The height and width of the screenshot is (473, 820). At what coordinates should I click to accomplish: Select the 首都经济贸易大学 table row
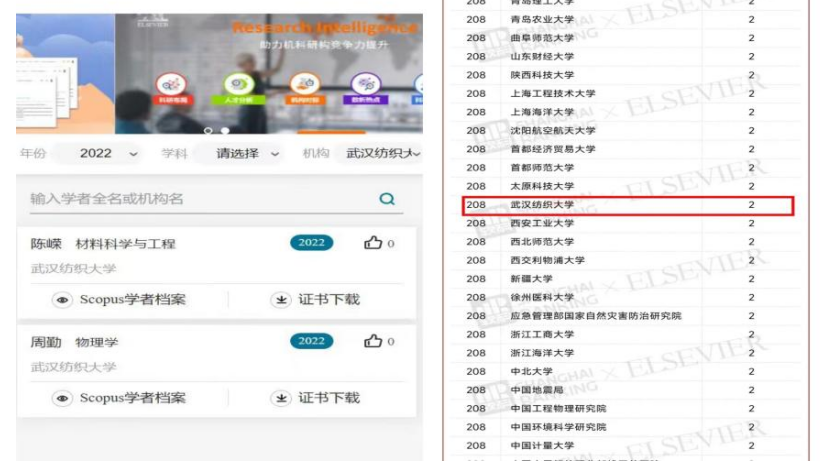click(627, 149)
